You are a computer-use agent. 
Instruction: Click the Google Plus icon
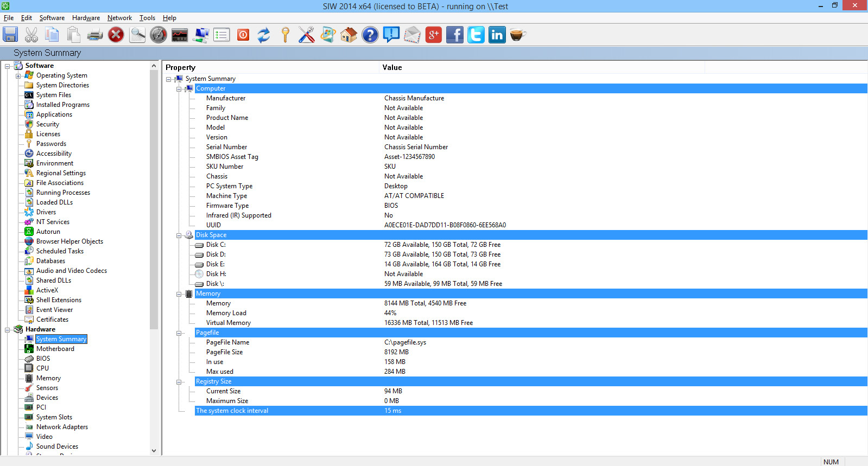433,35
